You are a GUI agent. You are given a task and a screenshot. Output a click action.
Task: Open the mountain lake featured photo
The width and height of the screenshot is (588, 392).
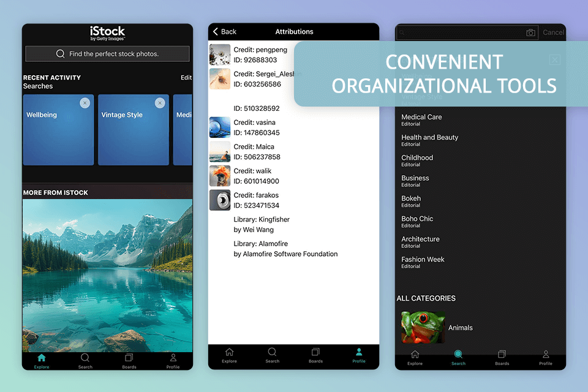108,276
